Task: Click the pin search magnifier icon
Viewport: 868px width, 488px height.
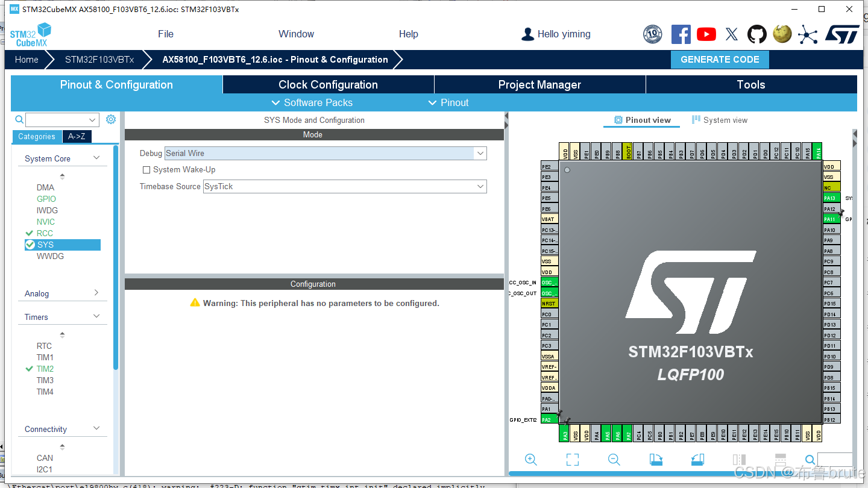Action: (810, 460)
